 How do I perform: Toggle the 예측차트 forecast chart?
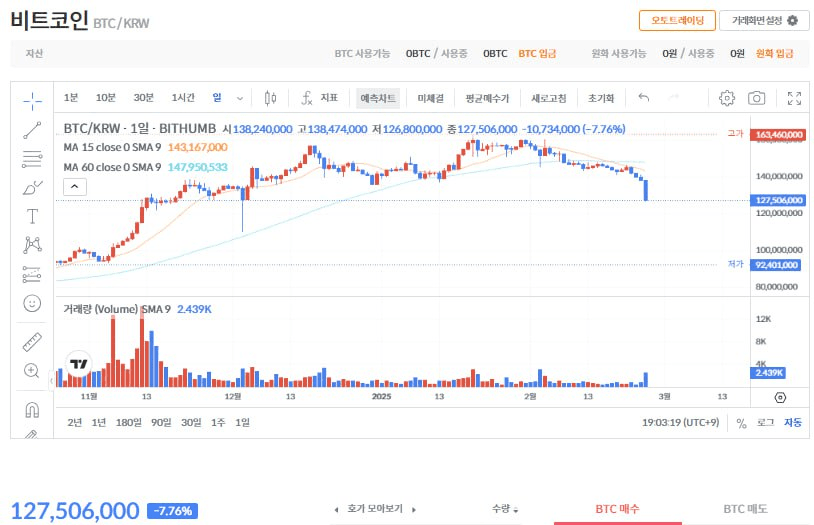coord(378,98)
